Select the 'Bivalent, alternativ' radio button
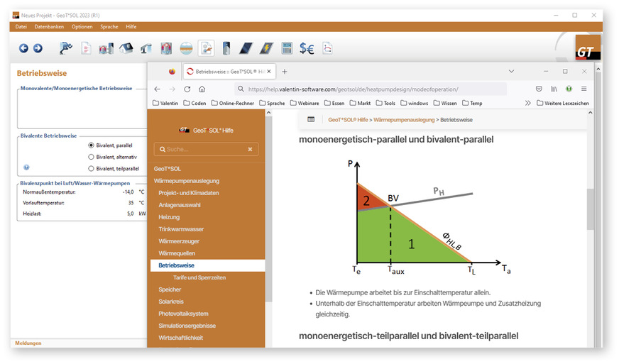Screen dimensions: 619x364 click(91, 157)
